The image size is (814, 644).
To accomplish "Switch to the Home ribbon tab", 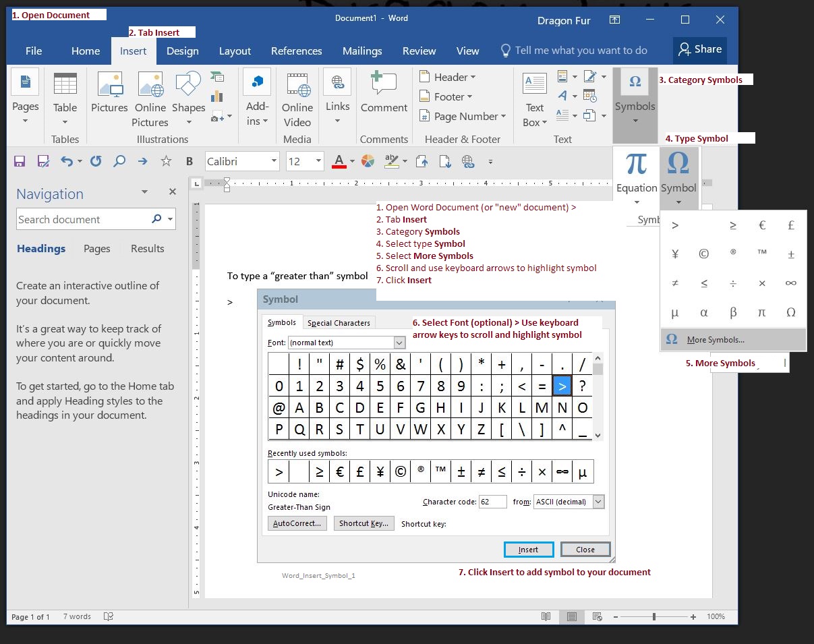I will tap(86, 51).
